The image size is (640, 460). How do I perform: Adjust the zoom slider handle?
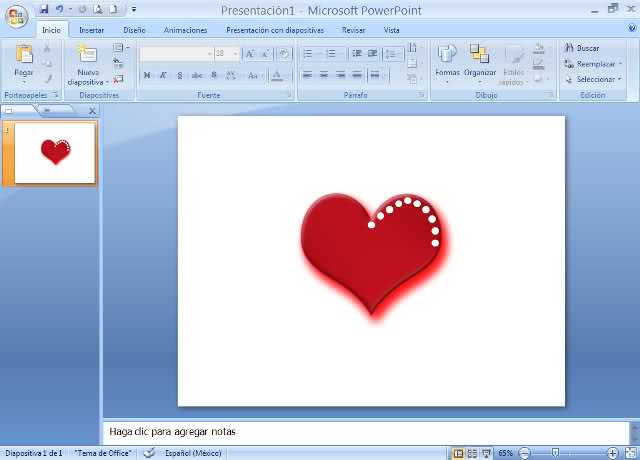[555, 453]
